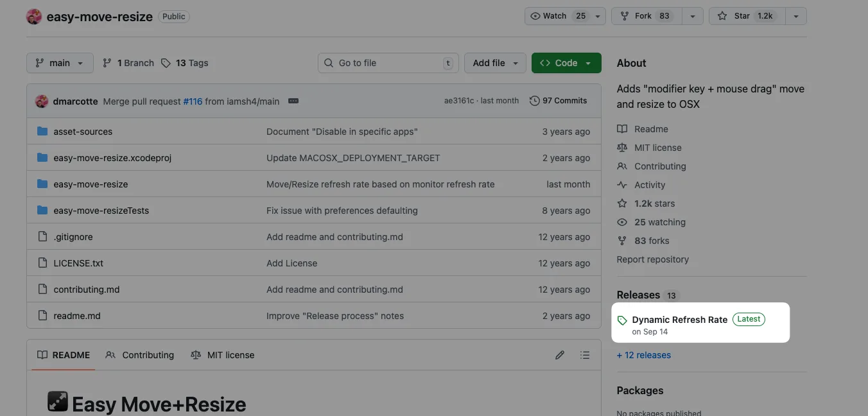The image size is (868, 416).
Task: Click the dmarcotte author name
Action: click(x=76, y=101)
